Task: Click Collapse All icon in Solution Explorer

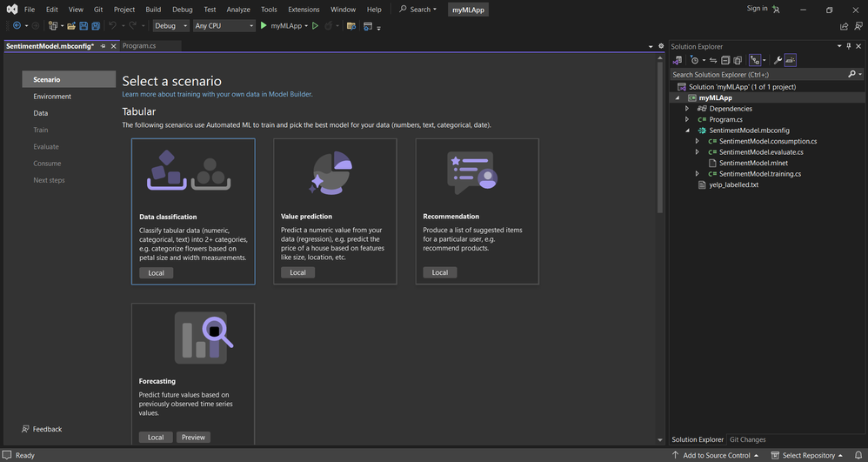Action: [725, 60]
